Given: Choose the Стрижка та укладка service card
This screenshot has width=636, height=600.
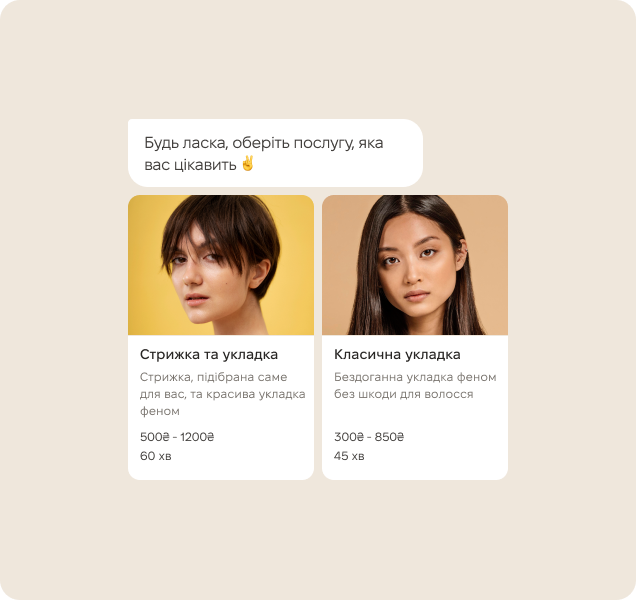Looking at the screenshot, I should pyautogui.click(x=221, y=338).
